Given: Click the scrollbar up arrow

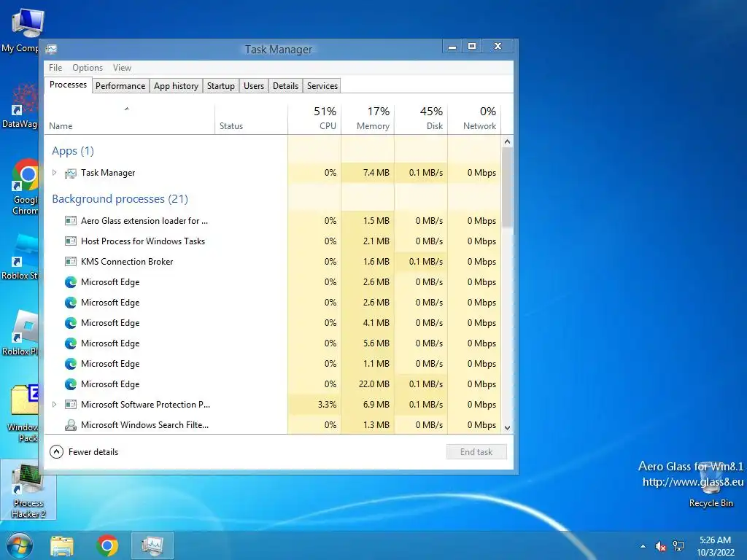Looking at the screenshot, I should [x=508, y=141].
